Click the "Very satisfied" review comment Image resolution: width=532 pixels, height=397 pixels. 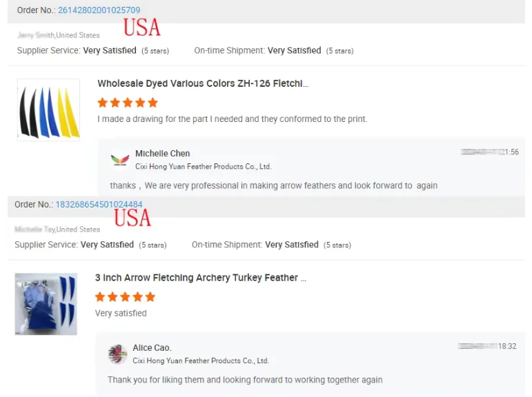pyautogui.click(x=121, y=314)
